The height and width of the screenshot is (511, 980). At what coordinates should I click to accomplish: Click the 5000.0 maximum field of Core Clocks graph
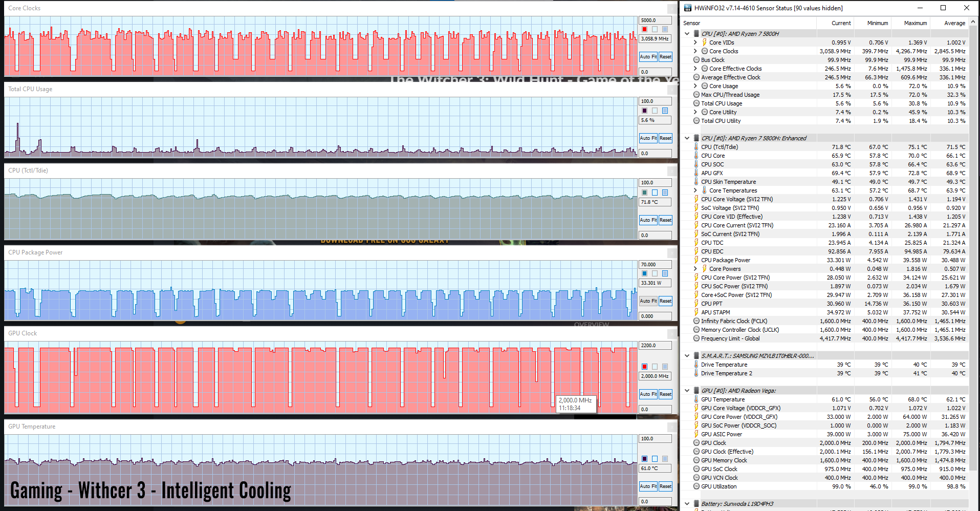(x=655, y=20)
